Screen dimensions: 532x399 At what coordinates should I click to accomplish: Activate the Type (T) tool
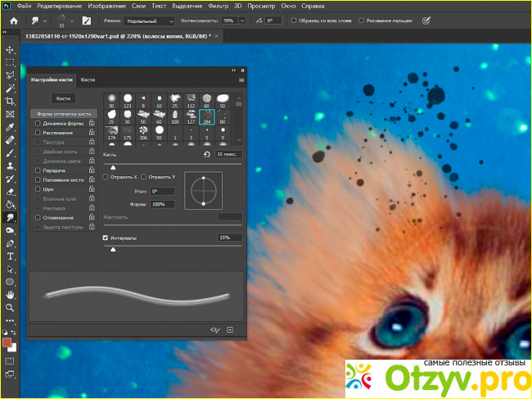[10, 256]
